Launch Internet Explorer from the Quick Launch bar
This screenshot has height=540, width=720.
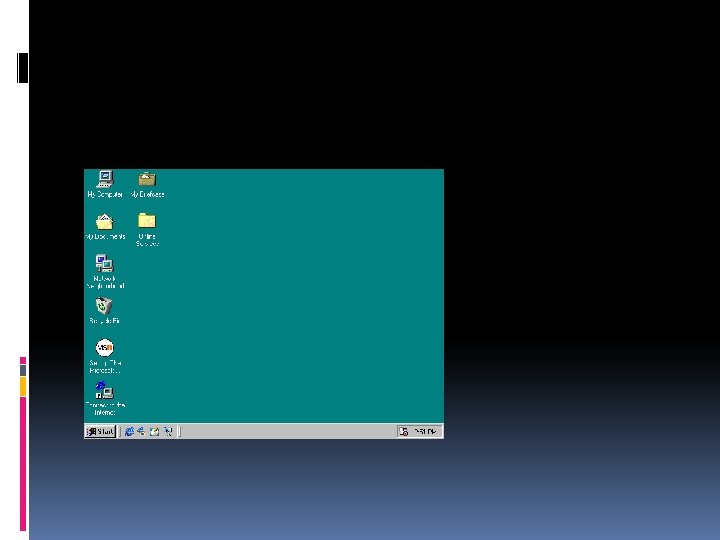129,431
